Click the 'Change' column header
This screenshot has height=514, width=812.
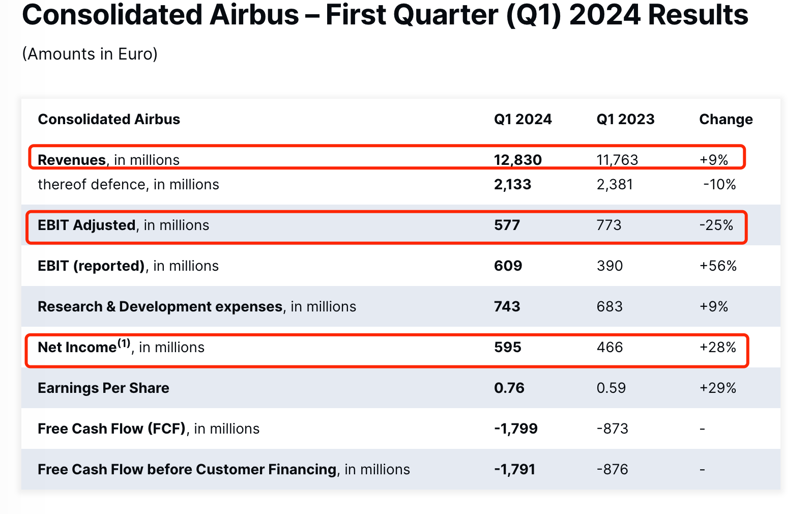(726, 119)
